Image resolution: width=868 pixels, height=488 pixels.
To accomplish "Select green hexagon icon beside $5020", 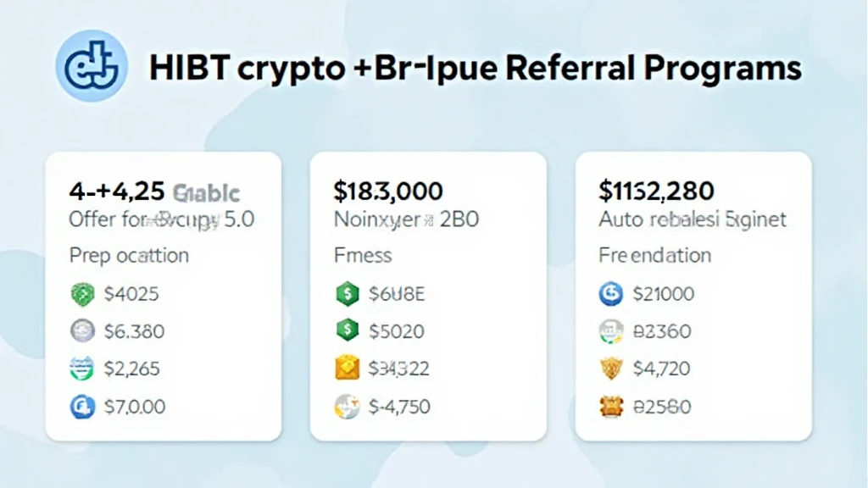I will click(x=348, y=330).
